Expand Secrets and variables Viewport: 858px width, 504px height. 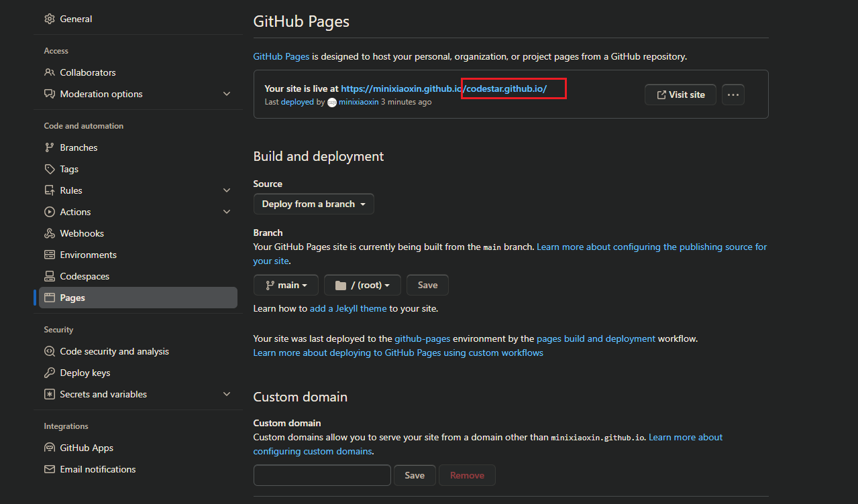(x=227, y=394)
